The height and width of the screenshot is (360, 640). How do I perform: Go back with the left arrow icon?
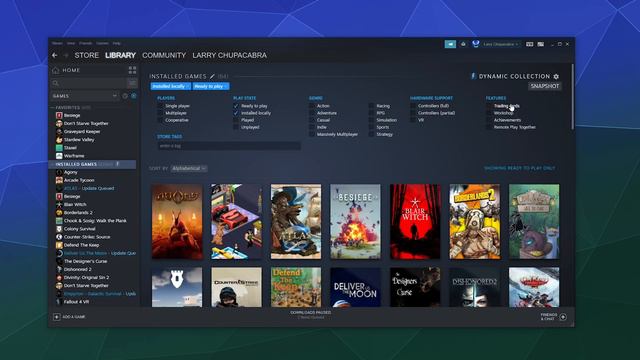pos(55,56)
